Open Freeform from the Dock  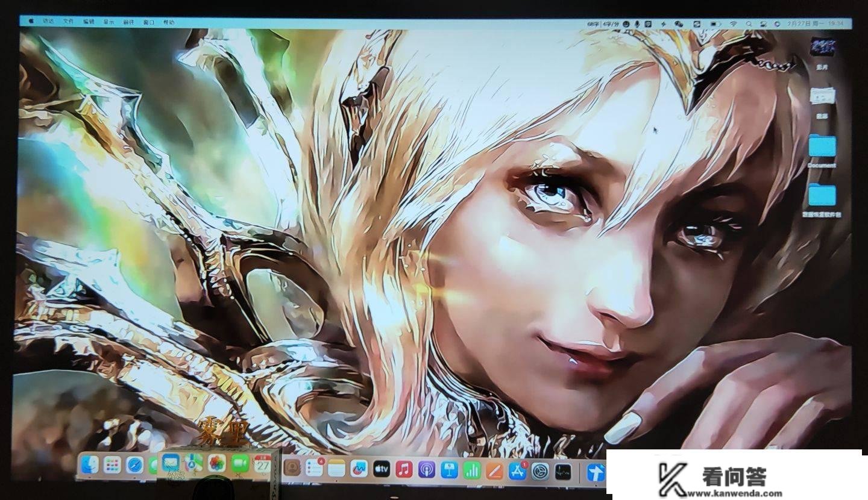click(x=359, y=468)
